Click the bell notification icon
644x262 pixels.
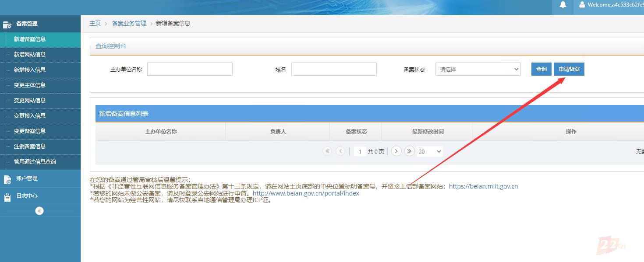(x=563, y=4)
